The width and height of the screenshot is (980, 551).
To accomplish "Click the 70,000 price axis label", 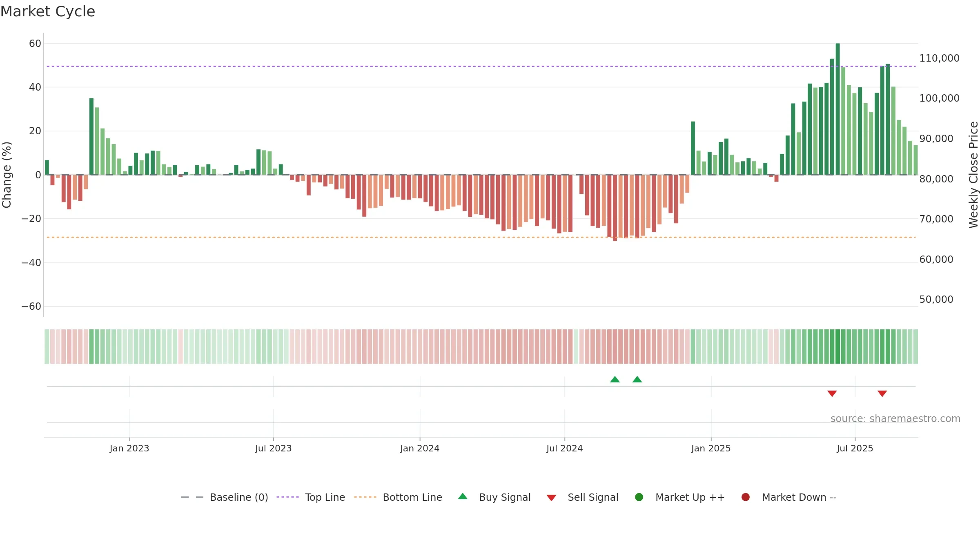I will click(x=936, y=219).
